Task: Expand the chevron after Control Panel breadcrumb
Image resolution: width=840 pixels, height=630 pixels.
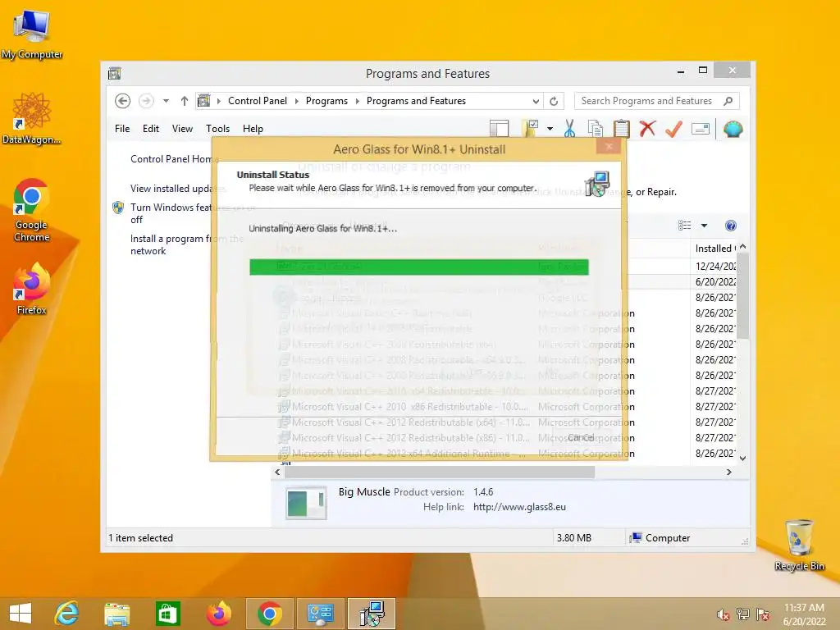Action: click(x=297, y=101)
